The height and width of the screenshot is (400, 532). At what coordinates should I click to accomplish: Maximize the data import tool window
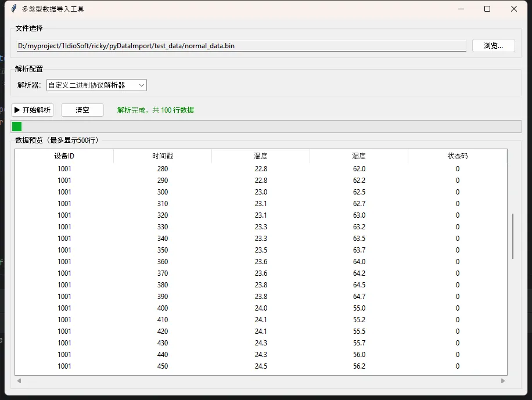pos(487,9)
